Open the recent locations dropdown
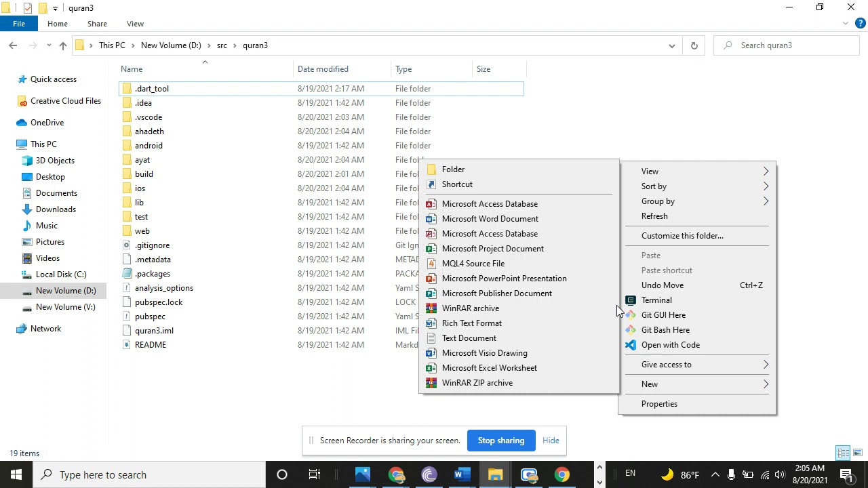868x488 pixels. pyautogui.click(x=49, y=45)
